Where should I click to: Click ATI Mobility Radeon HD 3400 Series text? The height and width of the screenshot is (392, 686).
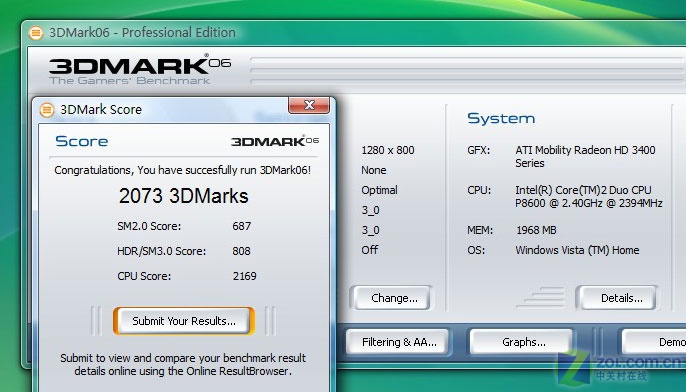coord(585,157)
